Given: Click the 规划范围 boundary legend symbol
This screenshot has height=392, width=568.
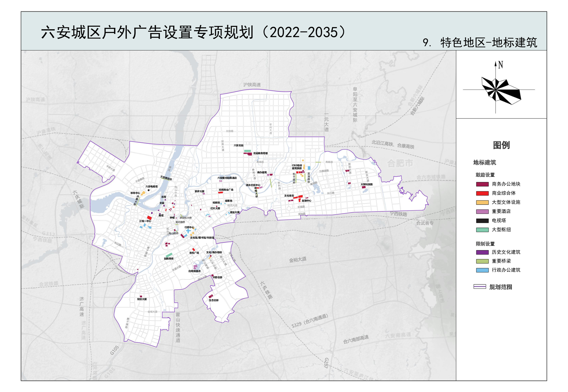Looking at the screenshot, I should (x=480, y=287).
